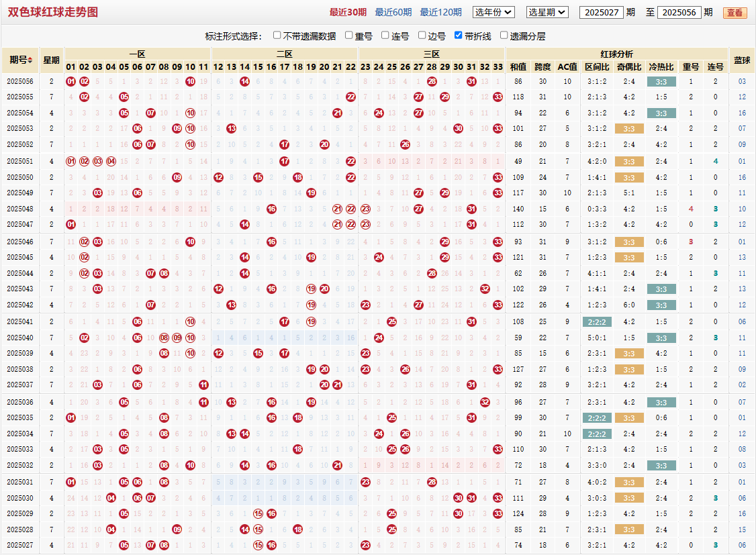The height and width of the screenshot is (555, 756).
Task: Enable the 不带遗漏数据 checkbox
Action: click(277, 35)
